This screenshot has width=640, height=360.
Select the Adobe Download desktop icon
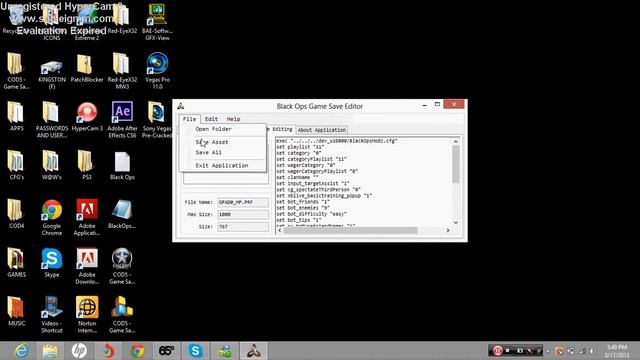click(87, 266)
